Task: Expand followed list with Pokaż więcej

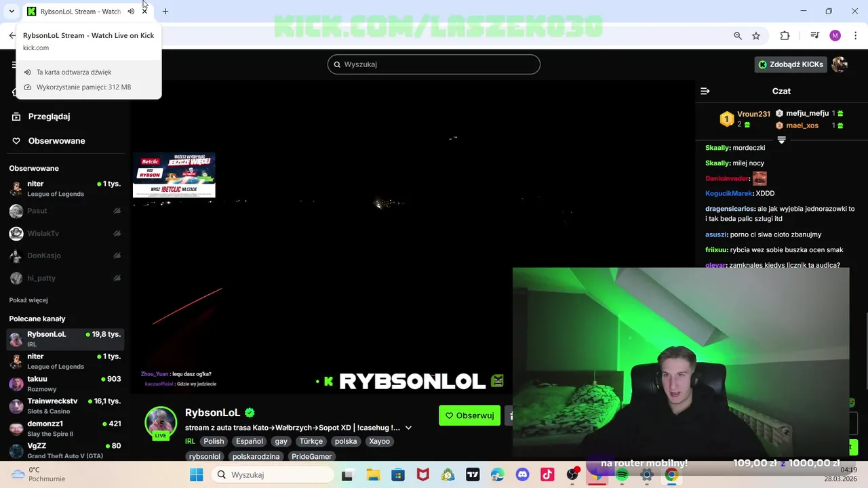Action: tap(28, 300)
